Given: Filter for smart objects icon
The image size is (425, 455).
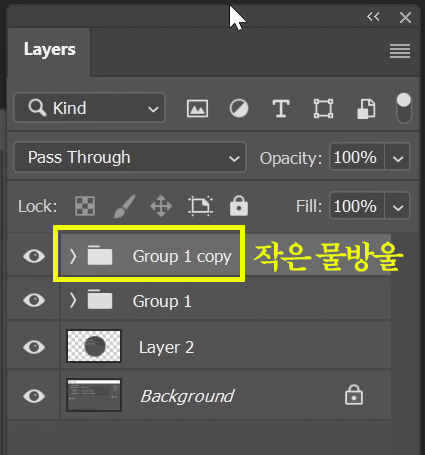Looking at the screenshot, I should coord(366,109).
